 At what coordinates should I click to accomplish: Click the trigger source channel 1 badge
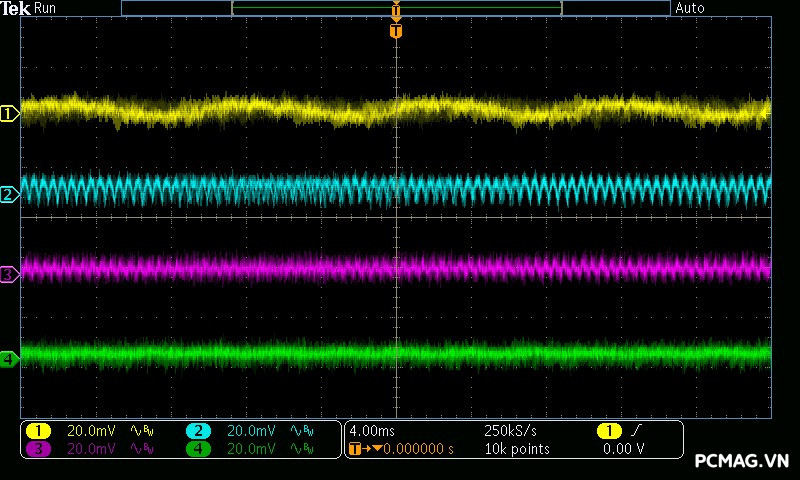(x=609, y=431)
